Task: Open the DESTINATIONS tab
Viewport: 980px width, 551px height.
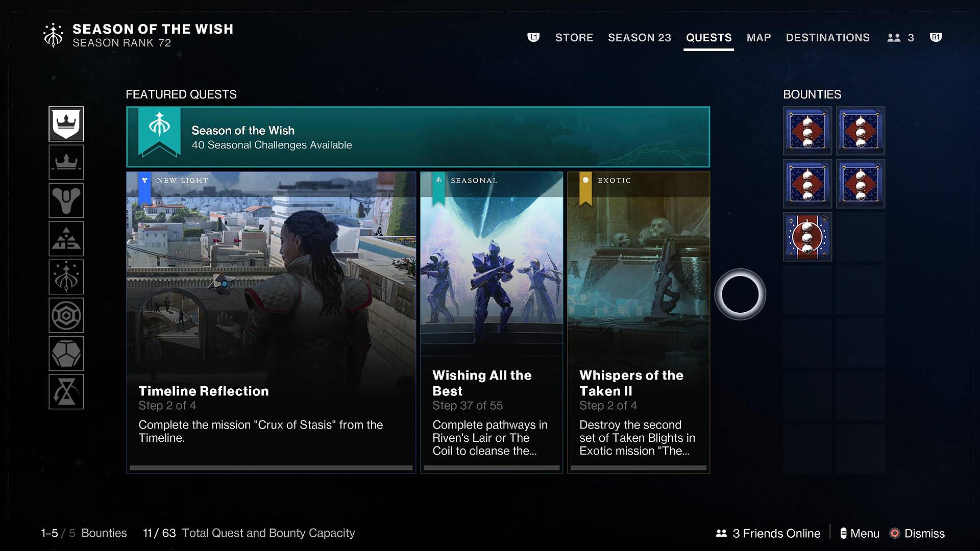Action: [x=827, y=37]
